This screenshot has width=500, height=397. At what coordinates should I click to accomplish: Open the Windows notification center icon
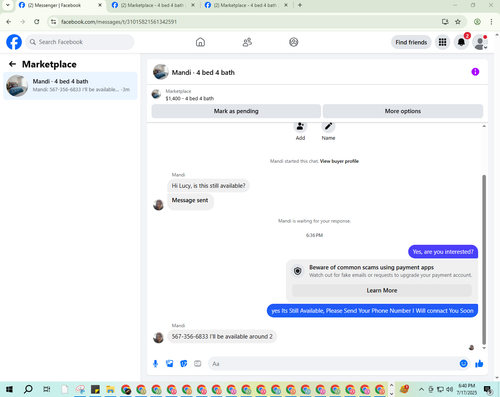tap(488, 389)
